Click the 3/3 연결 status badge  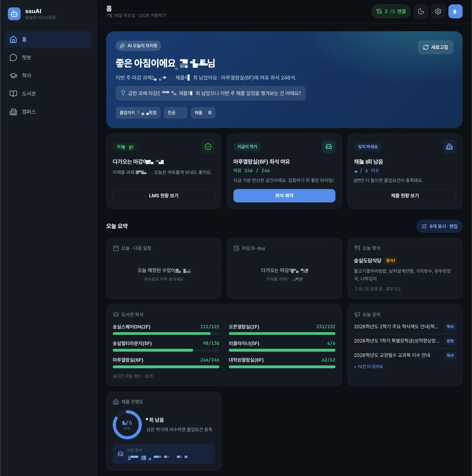[x=391, y=11]
